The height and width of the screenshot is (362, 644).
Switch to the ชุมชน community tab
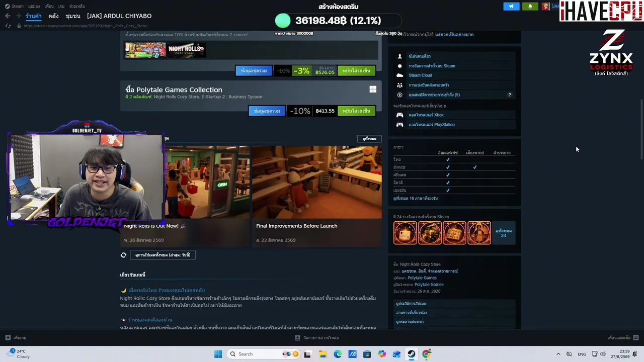click(73, 16)
